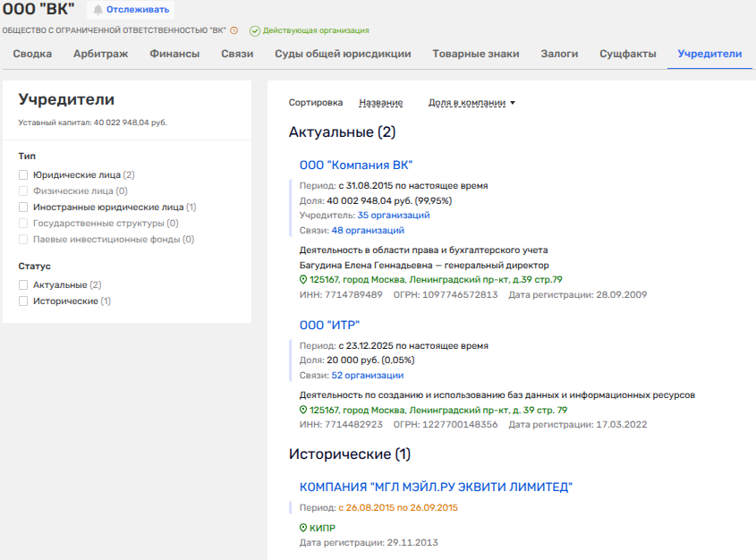Open the 52 организации connections link
This screenshot has height=560, width=756.
pyautogui.click(x=368, y=376)
